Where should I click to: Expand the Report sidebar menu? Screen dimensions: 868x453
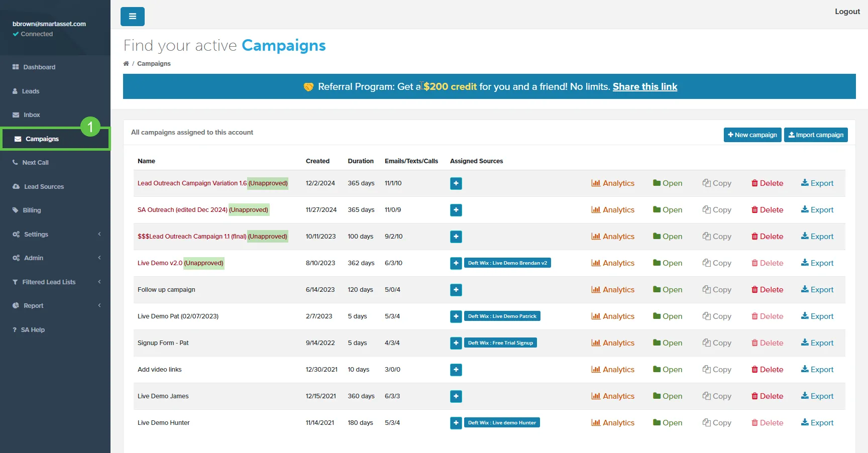pyautogui.click(x=55, y=306)
